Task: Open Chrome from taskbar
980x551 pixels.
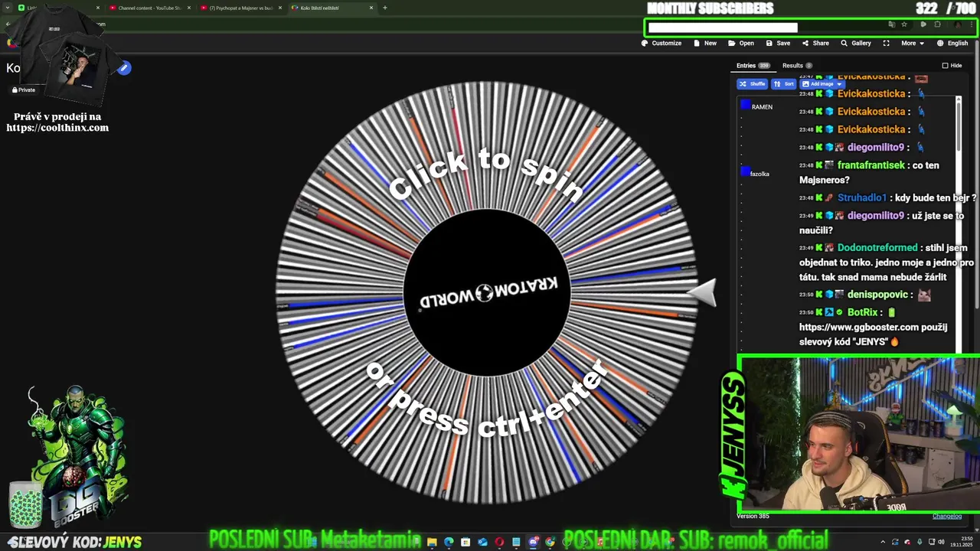Action: 550,542
